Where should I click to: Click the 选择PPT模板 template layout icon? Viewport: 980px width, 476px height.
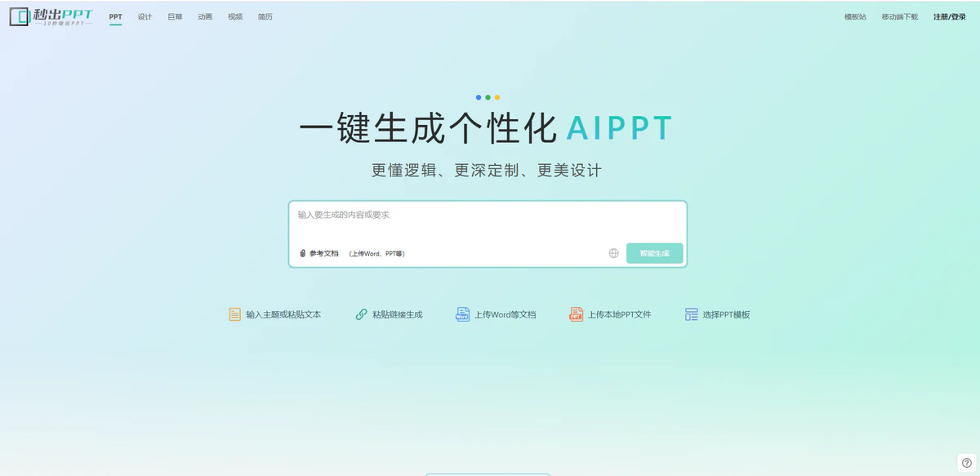coord(692,314)
